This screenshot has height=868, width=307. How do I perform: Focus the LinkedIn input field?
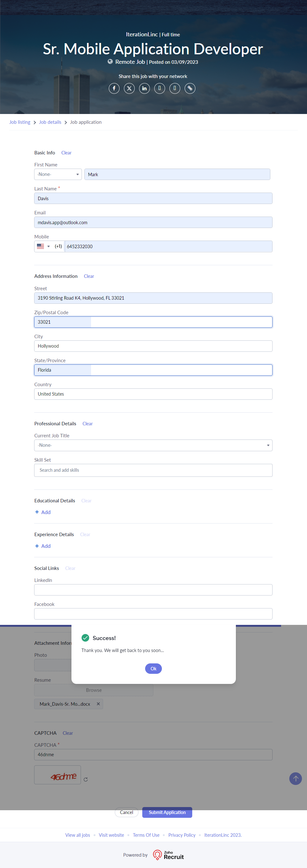click(153, 590)
